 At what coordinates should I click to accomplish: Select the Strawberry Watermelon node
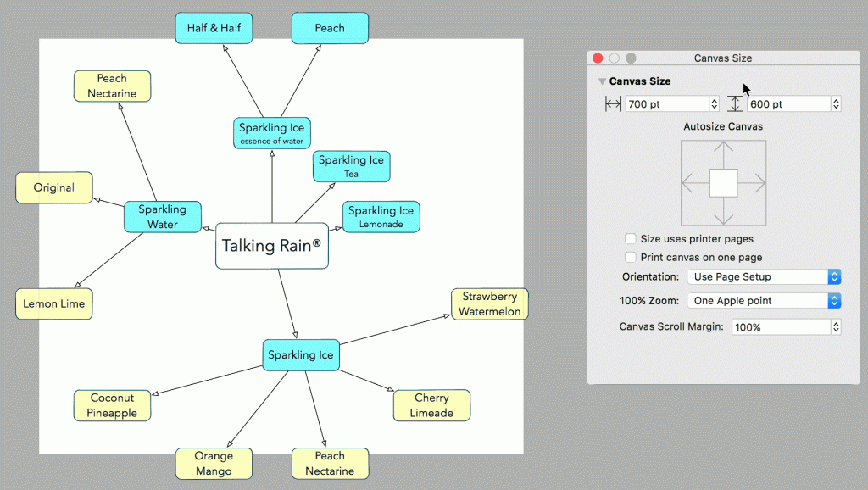(489, 304)
